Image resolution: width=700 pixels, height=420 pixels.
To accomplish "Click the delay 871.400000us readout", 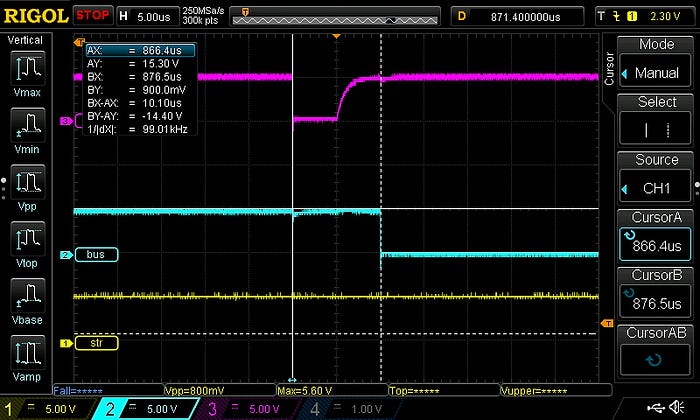I will [525, 17].
